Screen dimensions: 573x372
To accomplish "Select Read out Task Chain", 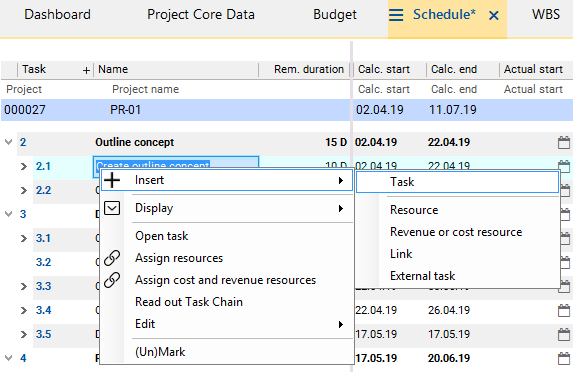I will (x=189, y=302).
